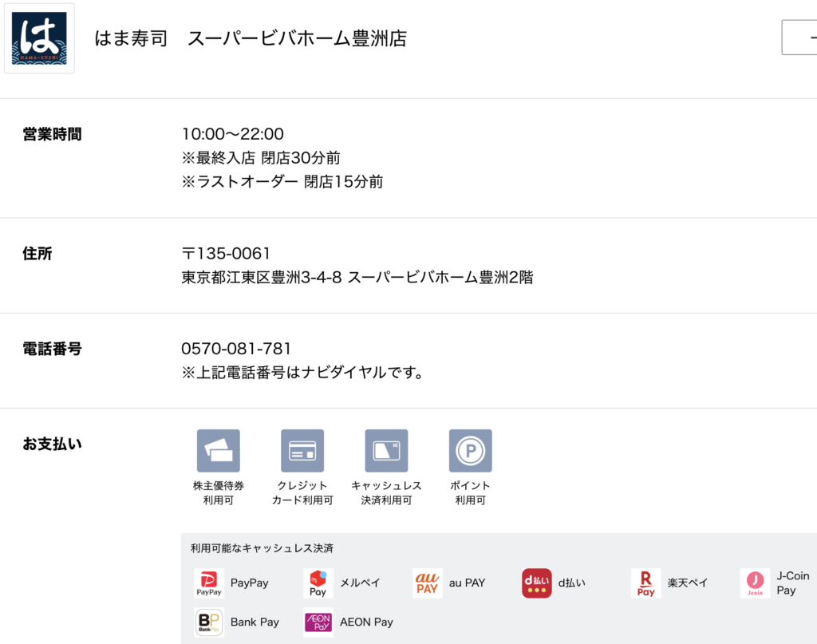Click the PayPay logo icon

click(x=209, y=583)
